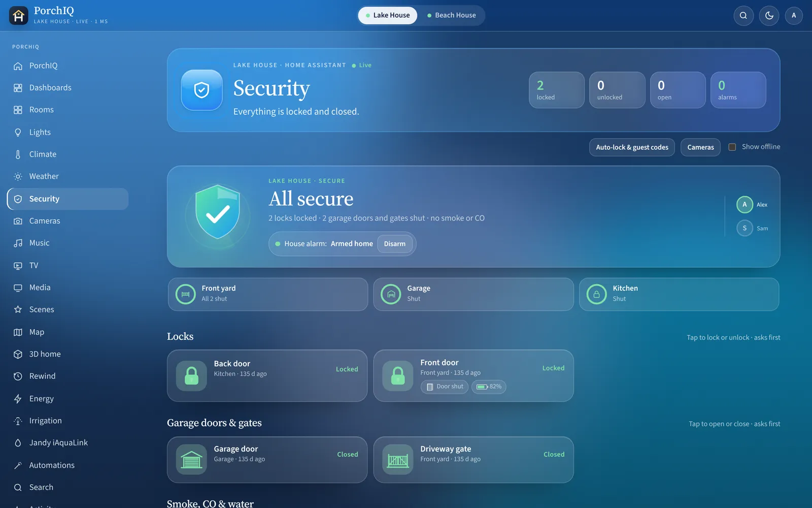
Task: Open Energy in the sidebar
Action: 67,399
